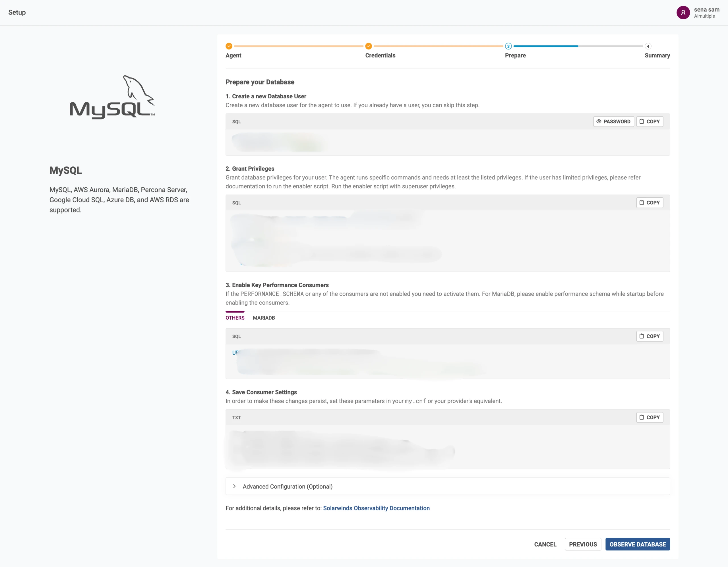Click the '1. Create a new Database User' heading
Image resolution: width=728 pixels, height=567 pixels.
(x=266, y=96)
